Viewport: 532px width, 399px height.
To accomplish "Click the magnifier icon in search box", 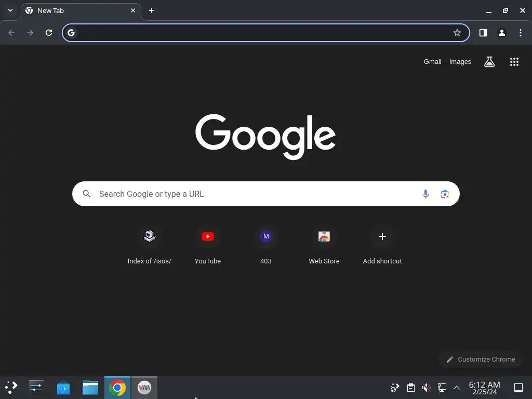I will 87,194.
